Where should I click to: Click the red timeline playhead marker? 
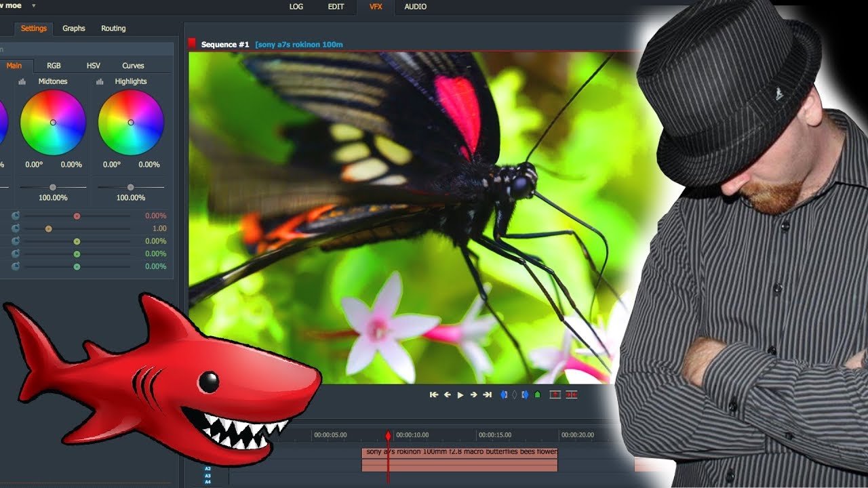tap(389, 436)
